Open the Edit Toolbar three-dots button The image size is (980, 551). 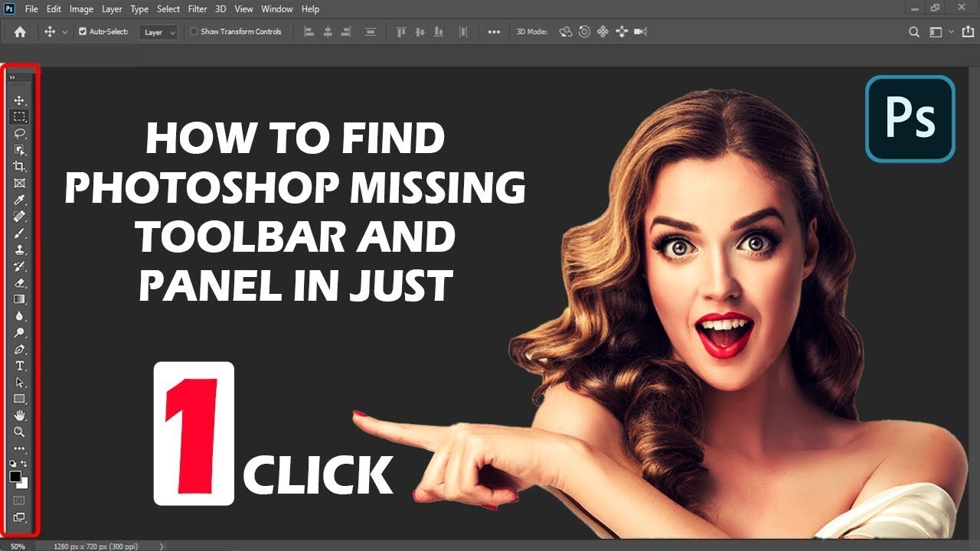pyautogui.click(x=19, y=448)
